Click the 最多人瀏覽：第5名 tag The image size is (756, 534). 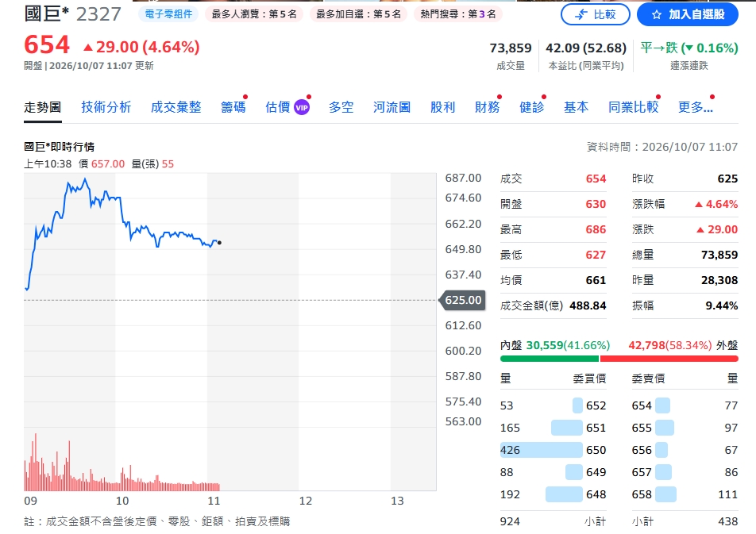pyautogui.click(x=254, y=14)
